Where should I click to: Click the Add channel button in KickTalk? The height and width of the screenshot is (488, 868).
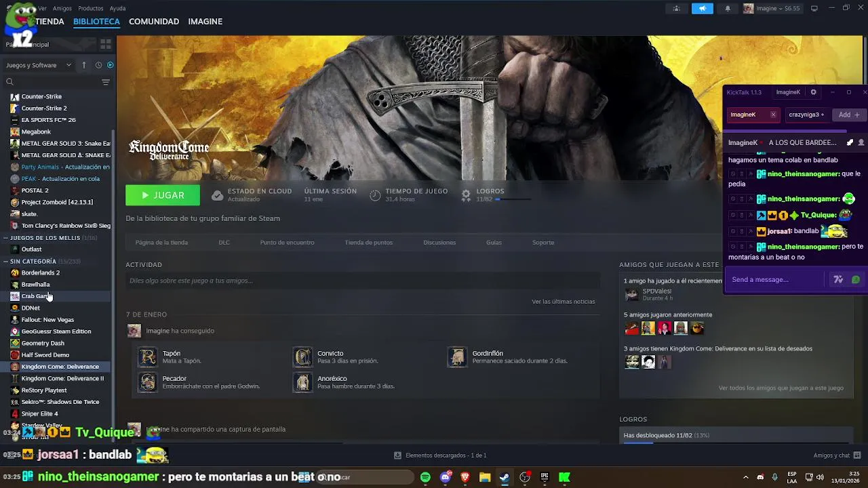click(x=849, y=115)
